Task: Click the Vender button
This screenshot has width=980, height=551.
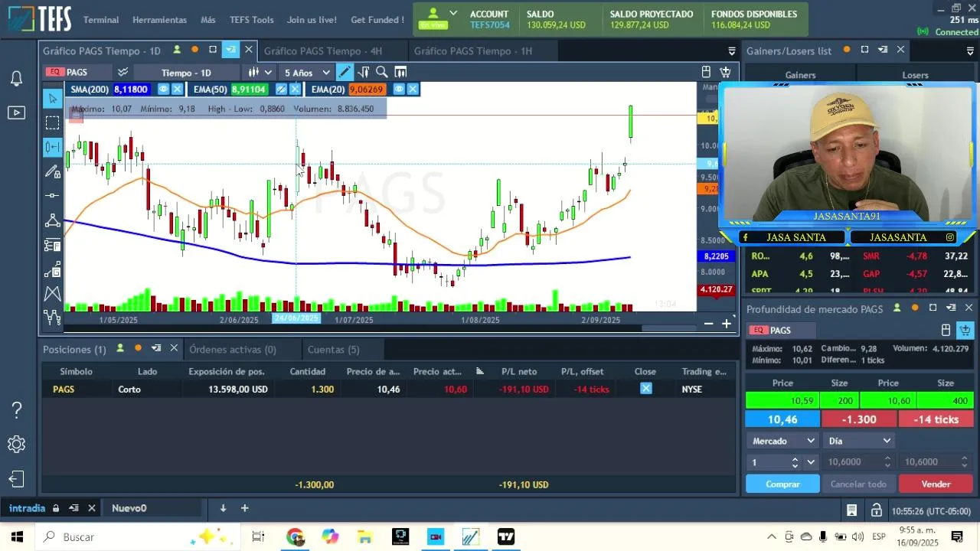Action: point(936,484)
